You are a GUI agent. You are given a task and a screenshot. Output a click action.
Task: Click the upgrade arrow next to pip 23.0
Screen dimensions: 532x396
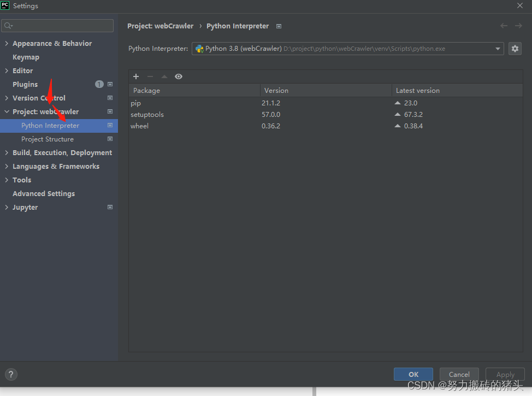tap(398, 103)
